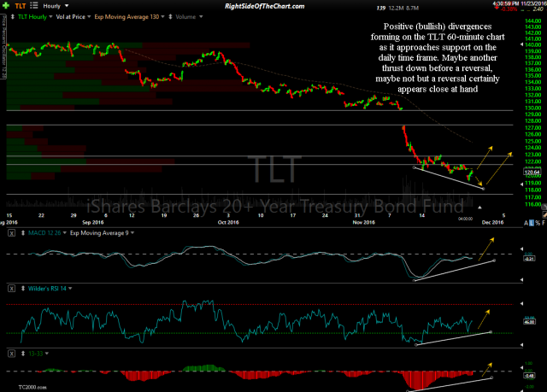Close the 13-33 pane with X
This screenshot has height=392, width=547.
point(11,354)
